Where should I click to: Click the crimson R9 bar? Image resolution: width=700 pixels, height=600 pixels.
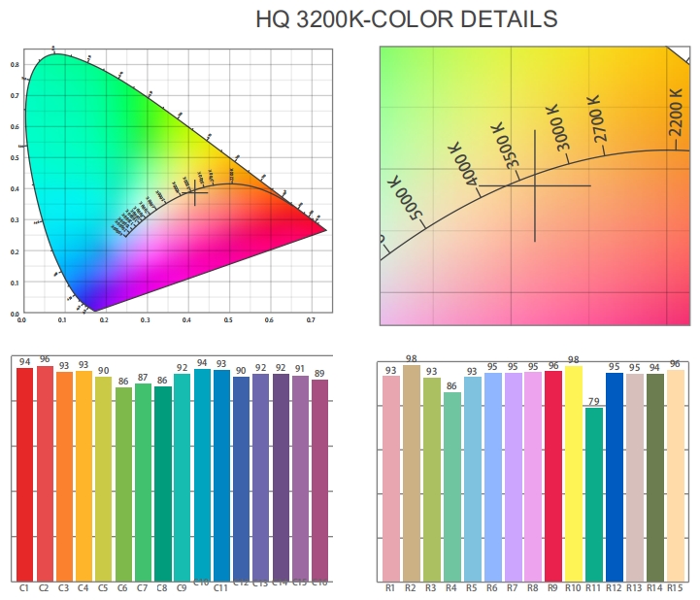coord(553,477)
